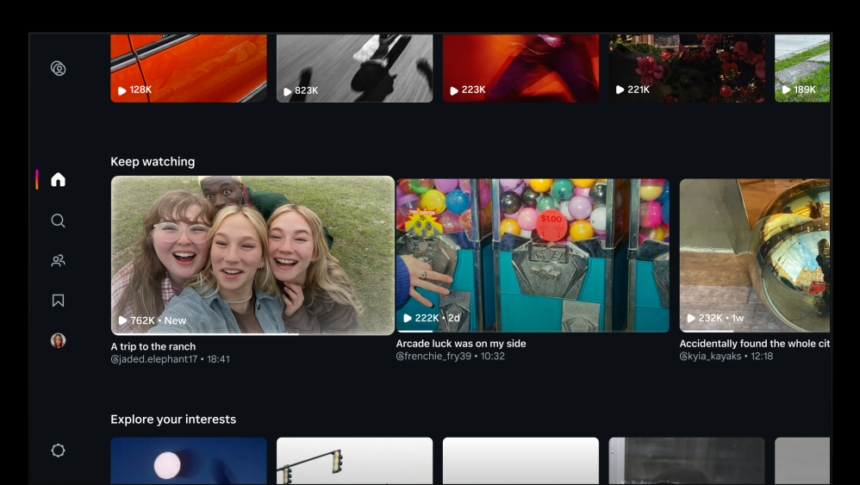The width and height of the screenshot is (860, 485).
Task: Open "Arcade luck was on my side" title
Action: pyautogui.click(x=461, y=343)
